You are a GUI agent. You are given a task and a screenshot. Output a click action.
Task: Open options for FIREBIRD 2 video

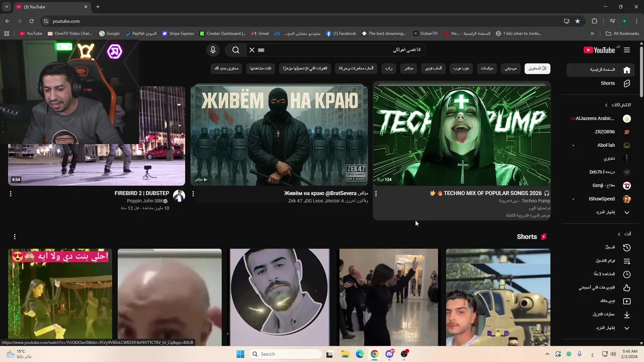click(x=11, y=194)
